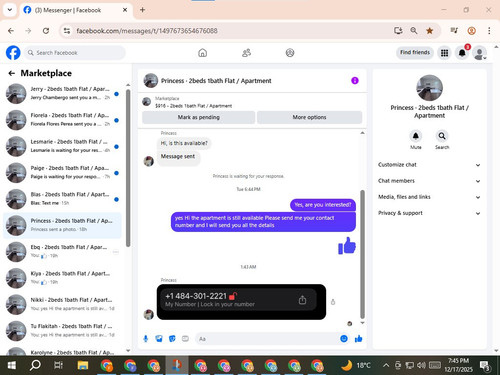Click the Princess profile picture in right panel
The width and height of the screenshot is (500, 375).
point(429,88)
